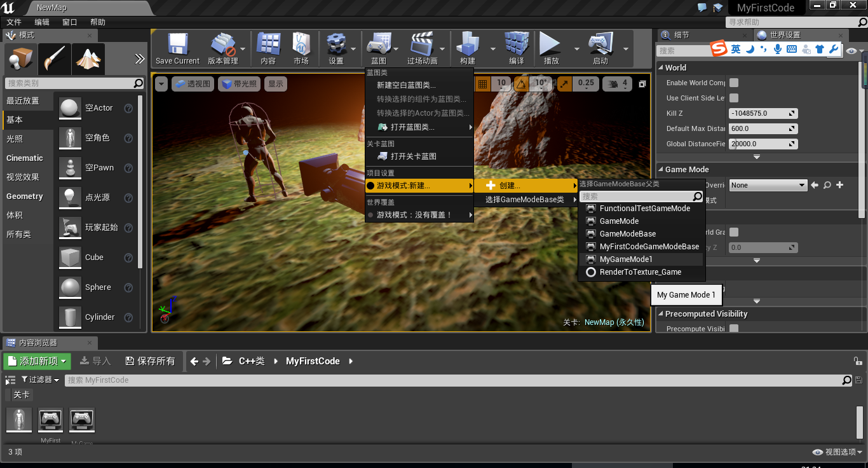Maximize viewport using the corner icon
This screenshot has height=468, width=868.
642,84
